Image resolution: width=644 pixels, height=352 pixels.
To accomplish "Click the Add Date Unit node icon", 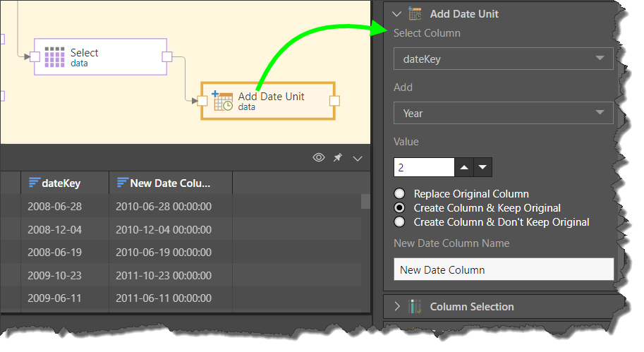I will pos(223,101).
